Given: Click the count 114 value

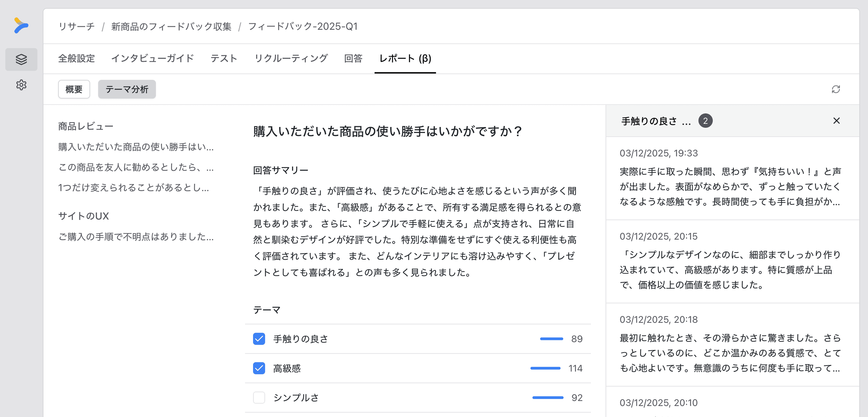Looking at the screenshot, I should tap(576, 368).
